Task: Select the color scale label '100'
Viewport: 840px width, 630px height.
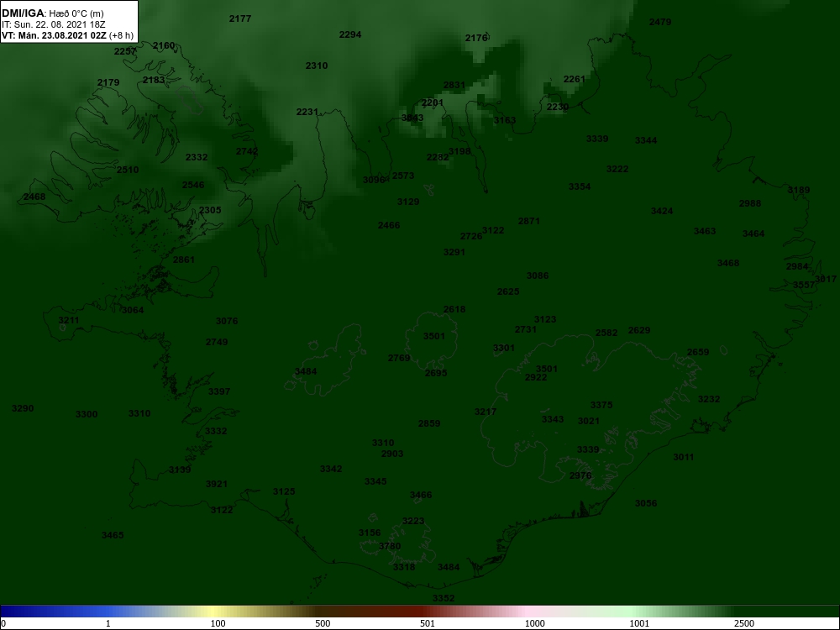Action: [x=218, y=623]
